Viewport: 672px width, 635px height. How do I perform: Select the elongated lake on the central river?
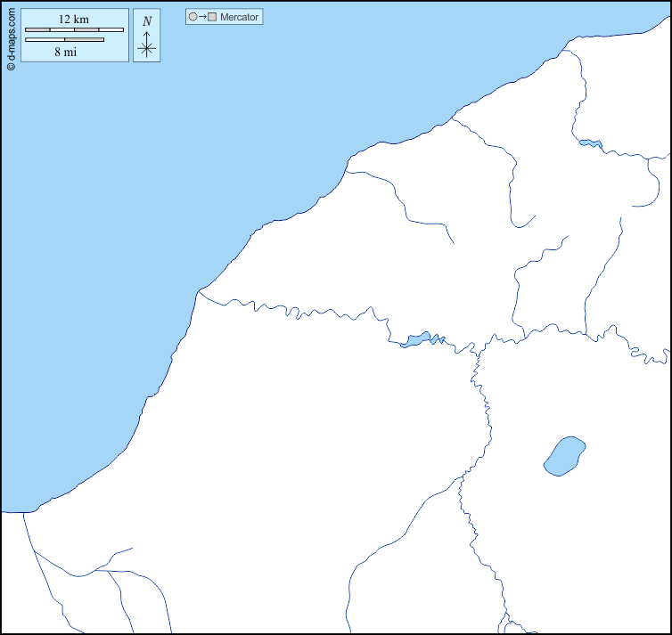tap(416, 339)
